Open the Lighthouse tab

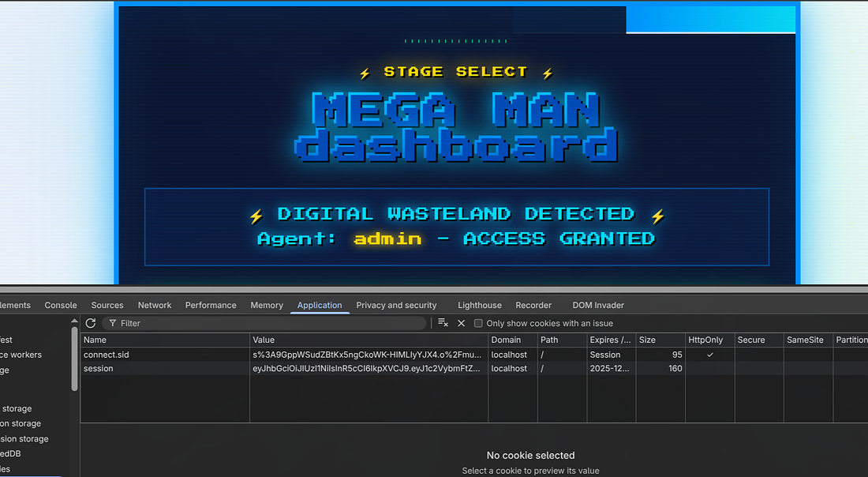point(480,306)
